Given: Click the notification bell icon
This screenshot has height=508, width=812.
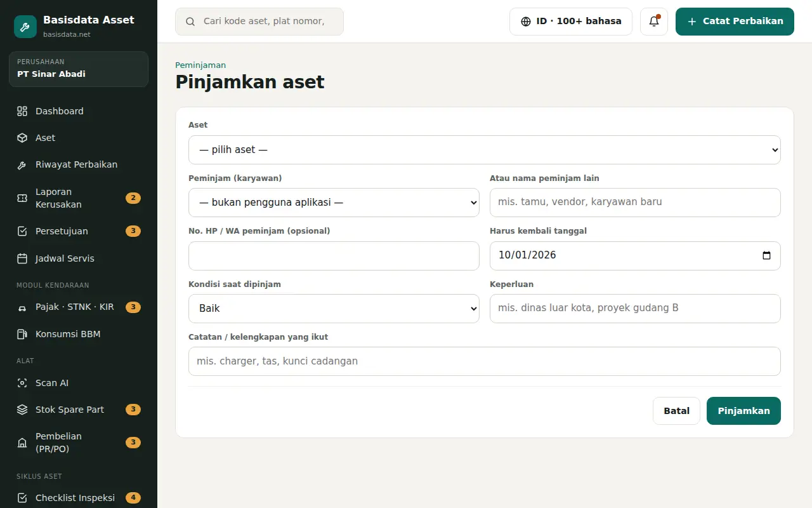Looking at the screenshot, I should pos(653,22).
